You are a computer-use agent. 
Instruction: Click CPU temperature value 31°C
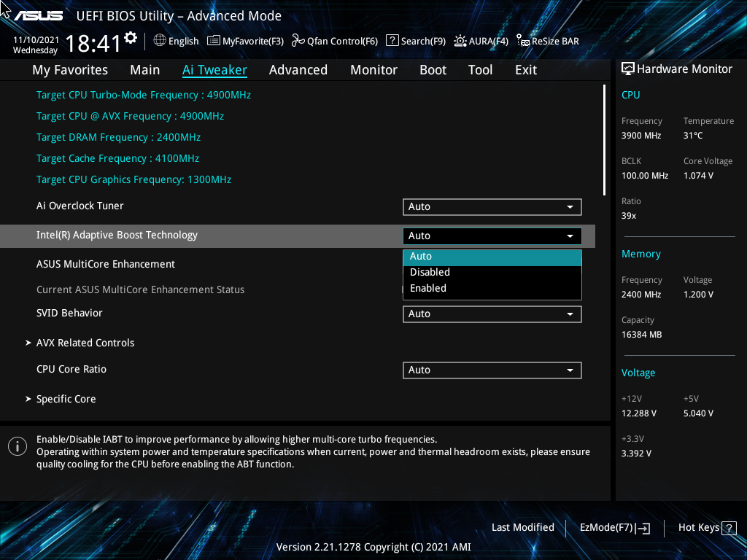(x=693, y=136)
